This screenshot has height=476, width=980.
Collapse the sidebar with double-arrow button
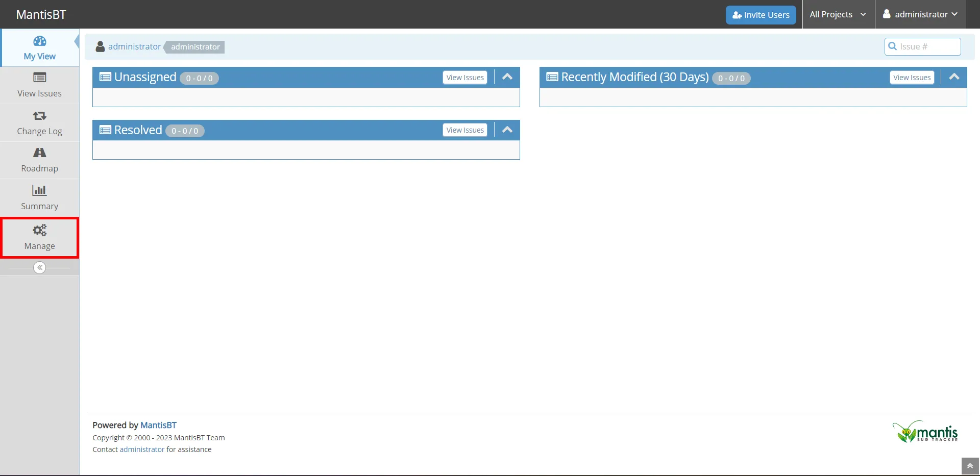pyautogui.click(x=40, y=268)
